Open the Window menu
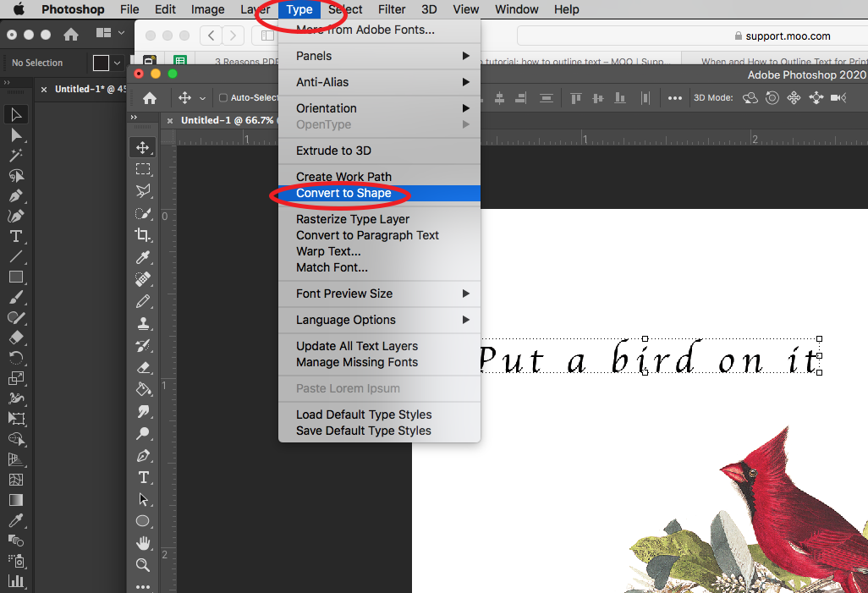This screenshot has height=593, width=868. (516, 9)
